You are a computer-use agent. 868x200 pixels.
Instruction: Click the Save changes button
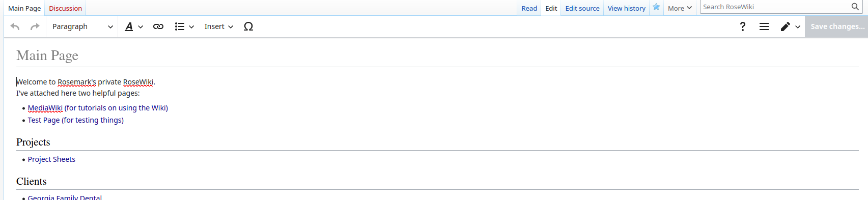point(836,26)
